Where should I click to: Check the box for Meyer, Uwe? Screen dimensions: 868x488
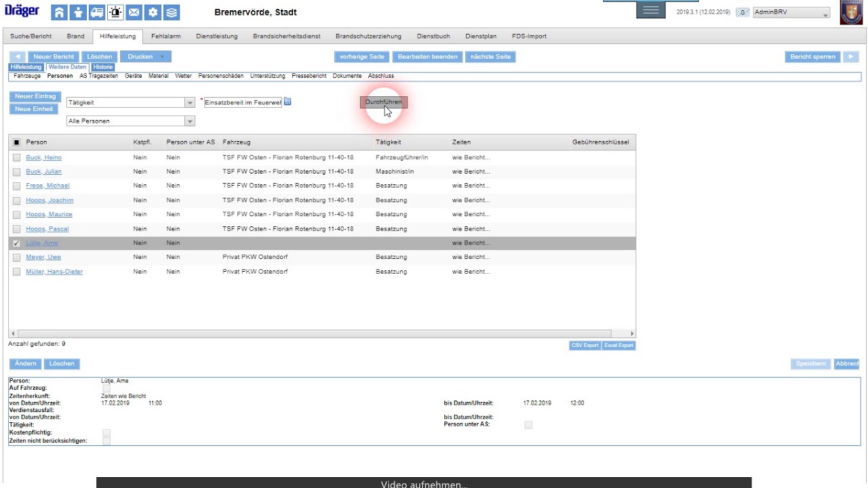click(x=17, y=258)
